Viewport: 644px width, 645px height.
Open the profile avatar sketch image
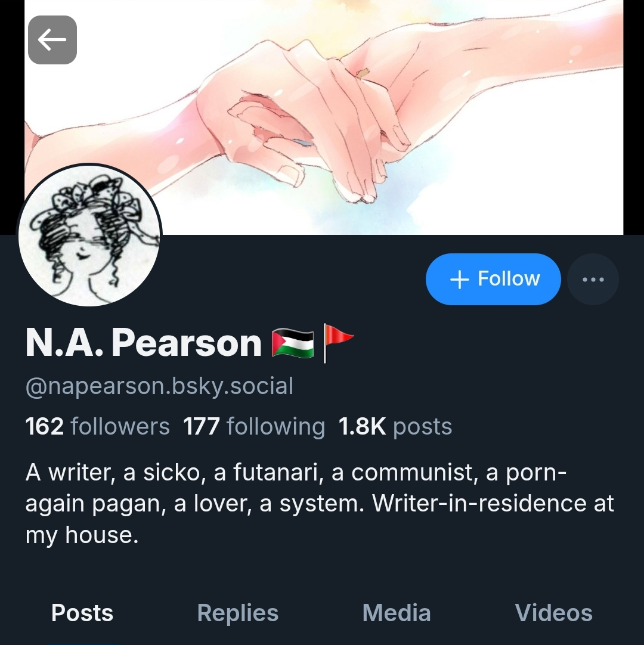click(x=89, y=235)
